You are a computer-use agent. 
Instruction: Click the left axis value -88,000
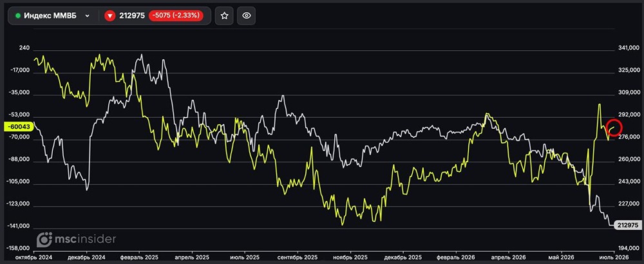pos(19,160)
